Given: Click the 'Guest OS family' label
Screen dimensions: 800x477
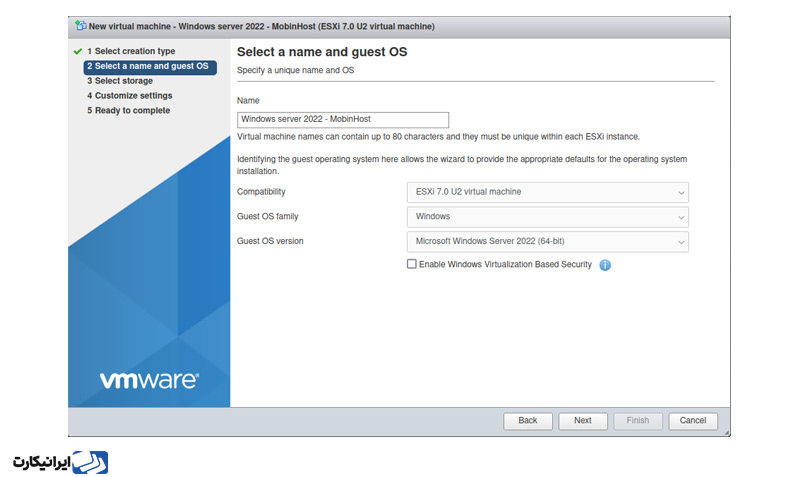Looking at the screenshot, I should 267,216.
